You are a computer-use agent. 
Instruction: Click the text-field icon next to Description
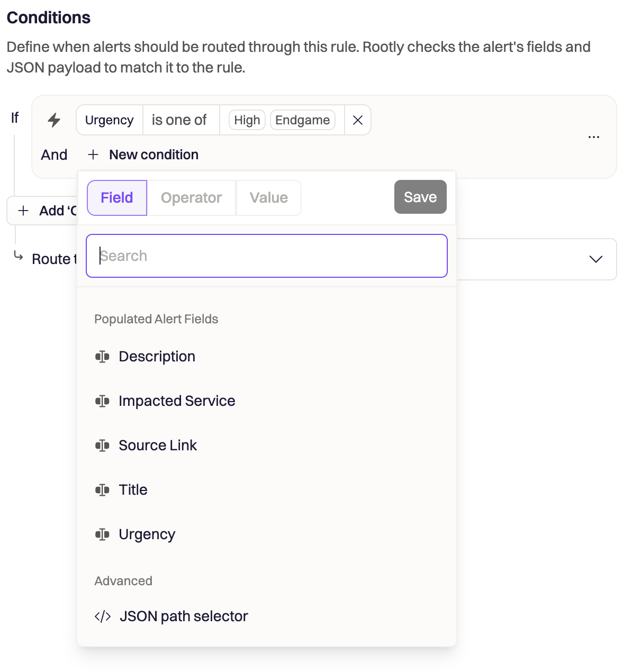coord(102,357)
